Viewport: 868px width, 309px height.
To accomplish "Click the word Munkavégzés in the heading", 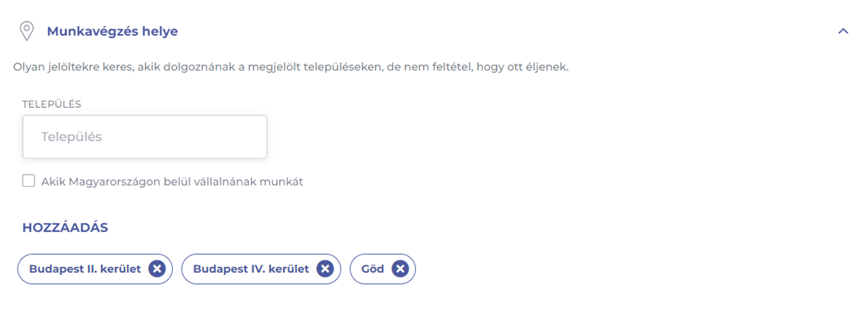I will click(x=93, y=31).
